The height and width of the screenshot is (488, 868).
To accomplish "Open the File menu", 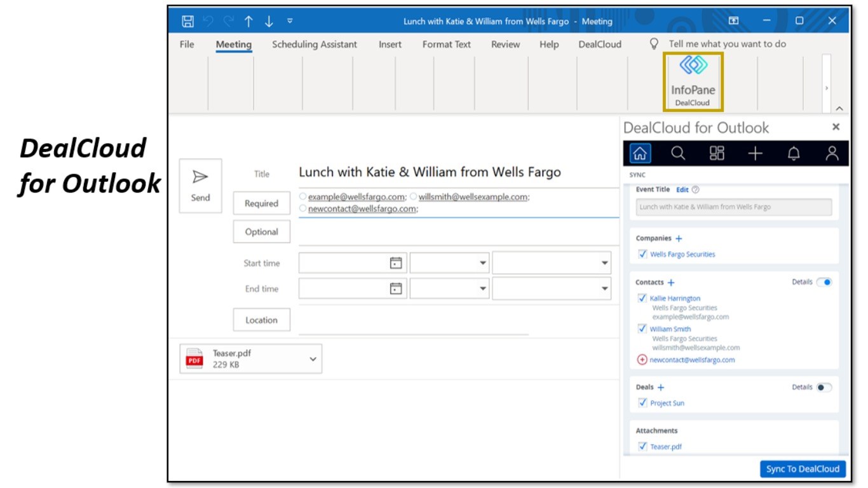I will click(x=187, y=44).
